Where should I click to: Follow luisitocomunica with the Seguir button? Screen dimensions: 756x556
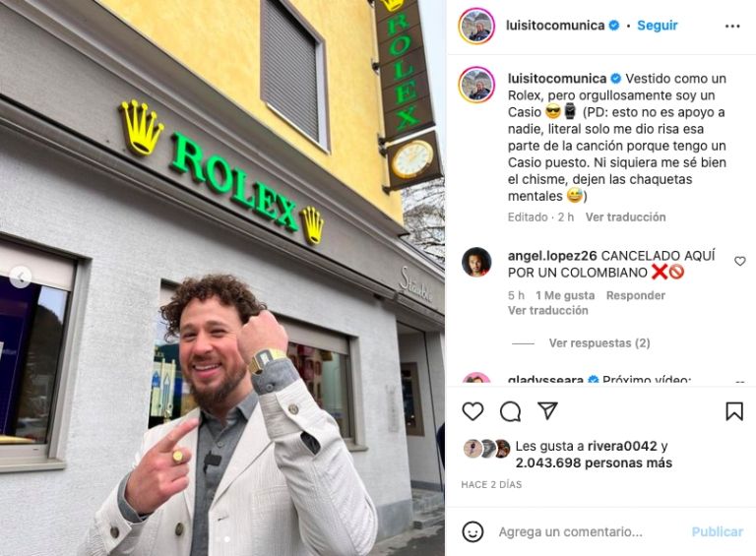pos(658,25)
